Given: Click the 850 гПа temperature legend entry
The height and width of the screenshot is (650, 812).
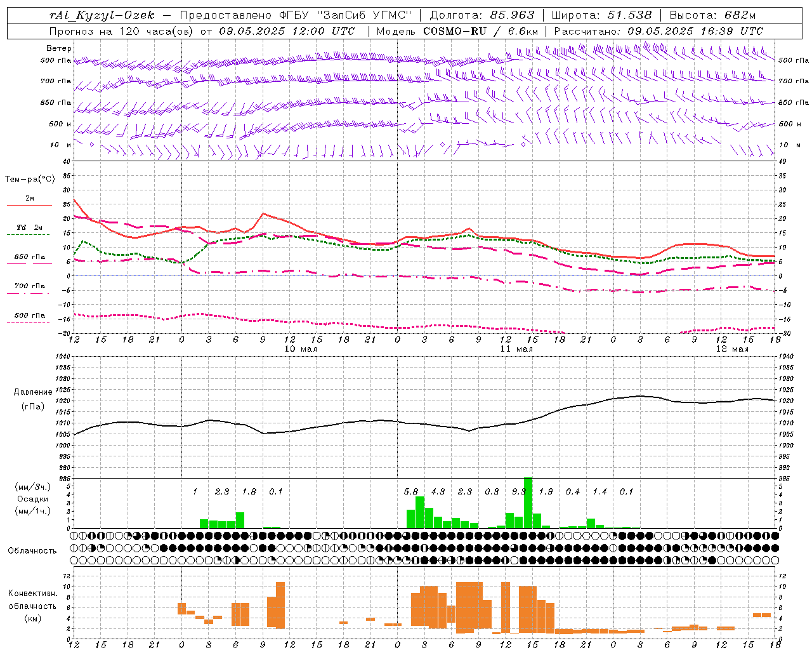Looking at the screenshot, I should [x=30, y=257].
